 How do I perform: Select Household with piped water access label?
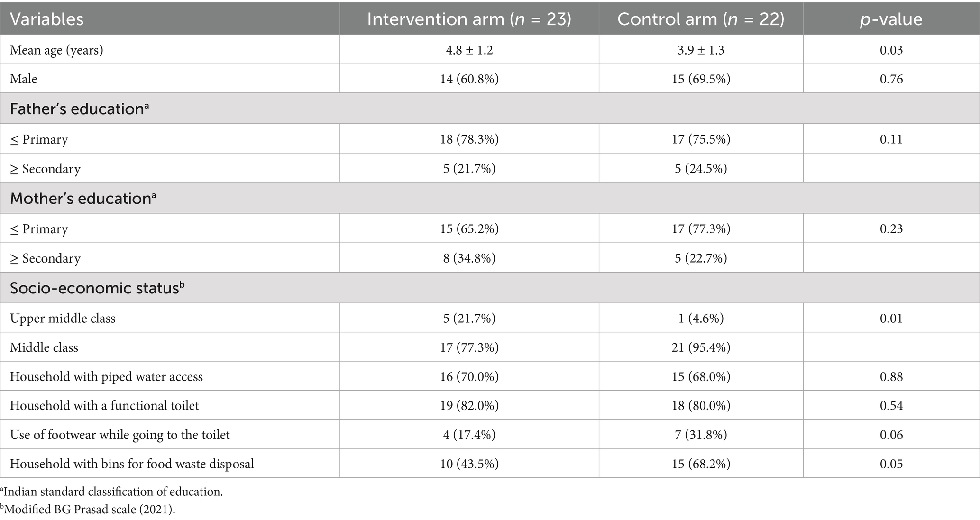click(106, 376)
